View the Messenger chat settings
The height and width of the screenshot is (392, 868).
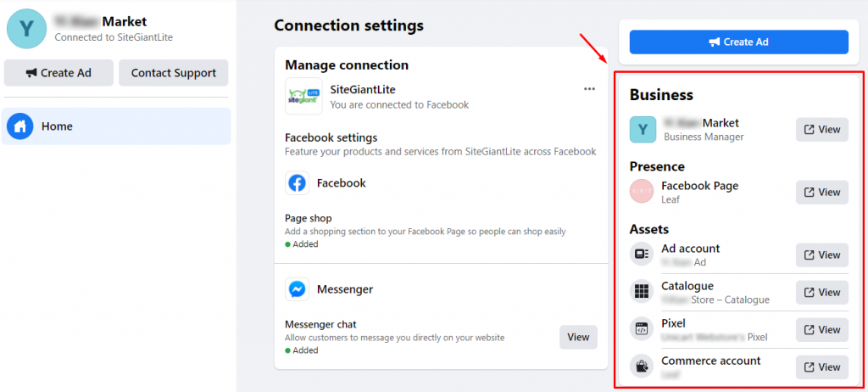pyautogui.click(x=578, y=337)
